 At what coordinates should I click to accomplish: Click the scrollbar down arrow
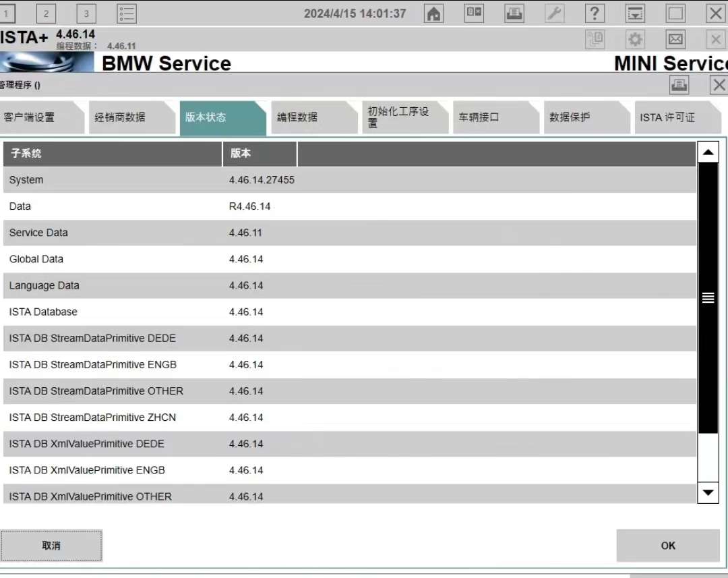pos(708,493)
